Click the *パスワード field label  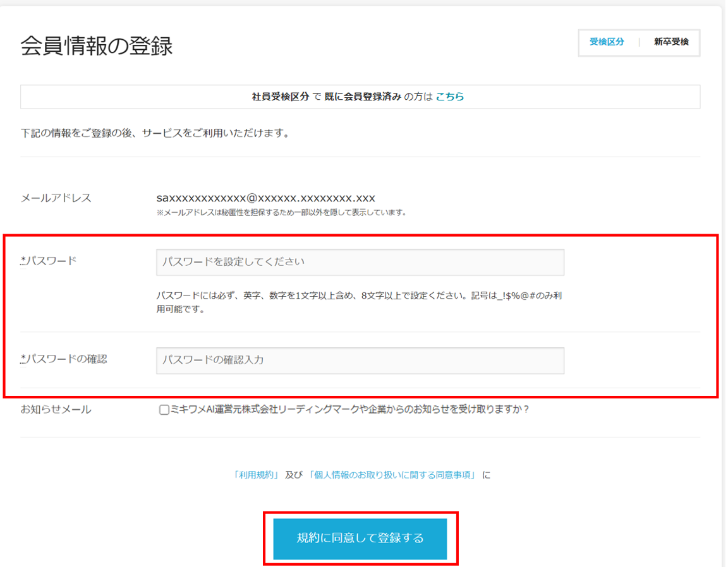tap(49, 261)
